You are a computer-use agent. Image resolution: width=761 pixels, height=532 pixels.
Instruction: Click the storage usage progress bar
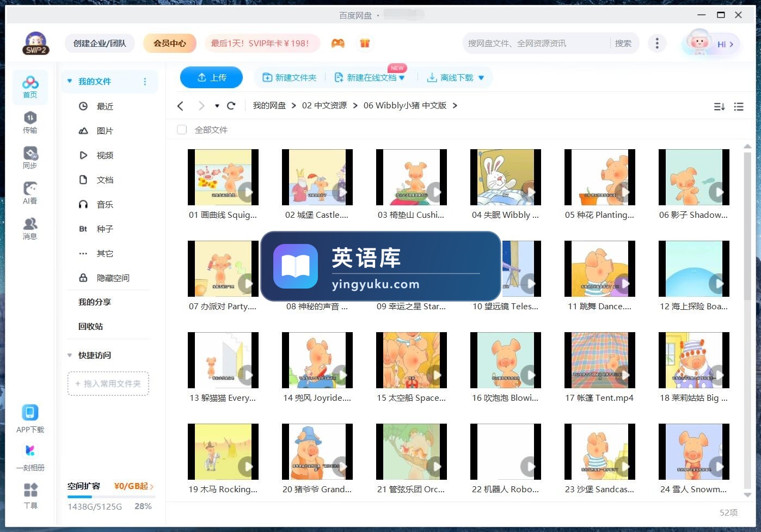pyautogui.click(x=112, y=497)
